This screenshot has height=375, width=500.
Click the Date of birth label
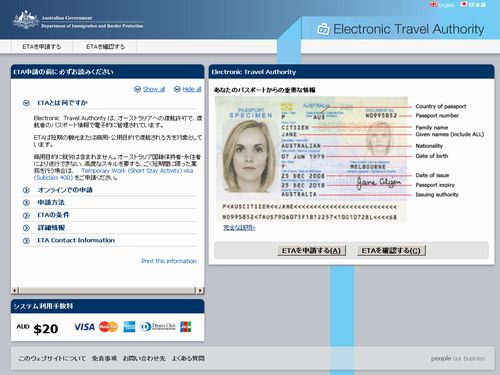pyautogui.click(x=432, y=156)
